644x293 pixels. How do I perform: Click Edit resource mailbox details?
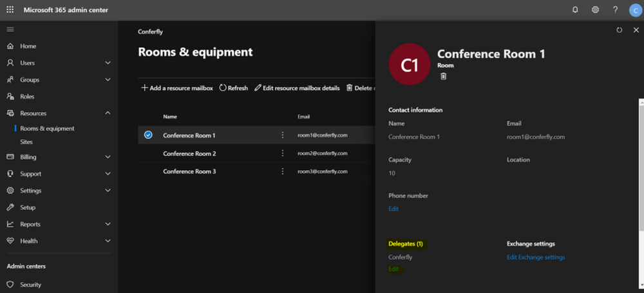tap(297, 88)
